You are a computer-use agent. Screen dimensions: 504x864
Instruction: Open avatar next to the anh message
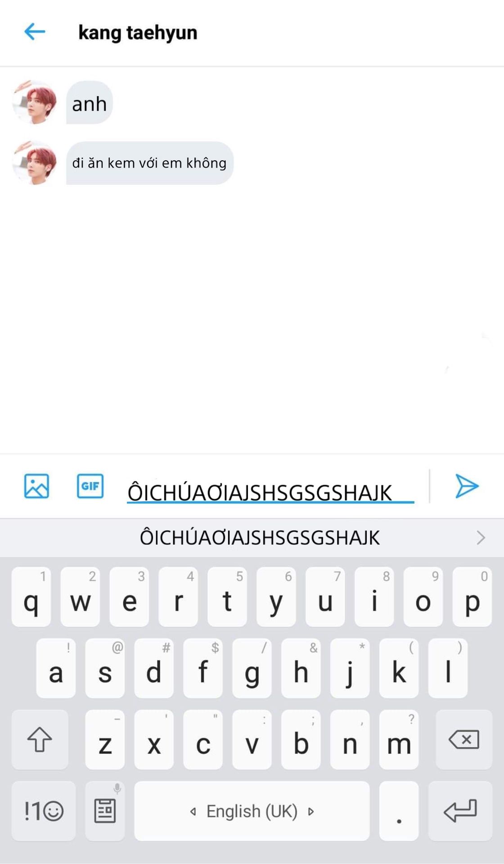35,102
